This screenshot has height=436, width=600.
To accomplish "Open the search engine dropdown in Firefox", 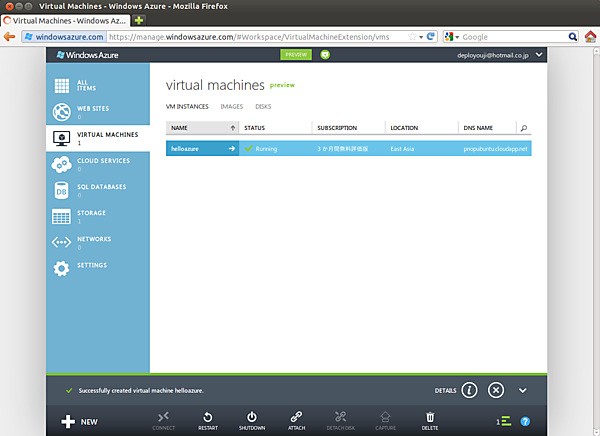I will point(454,36).
